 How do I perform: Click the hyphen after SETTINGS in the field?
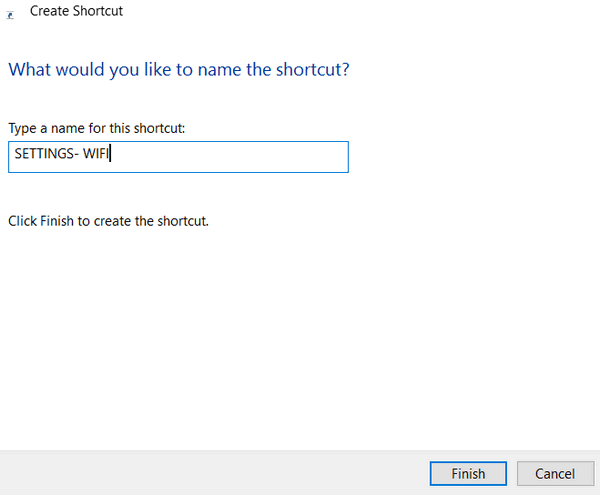pos(76,154)
